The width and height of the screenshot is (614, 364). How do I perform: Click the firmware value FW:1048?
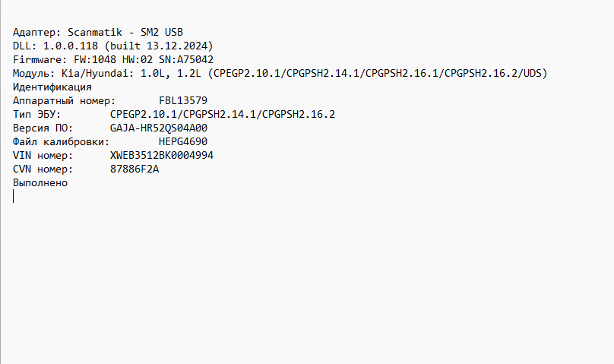(x=95, y=60)
